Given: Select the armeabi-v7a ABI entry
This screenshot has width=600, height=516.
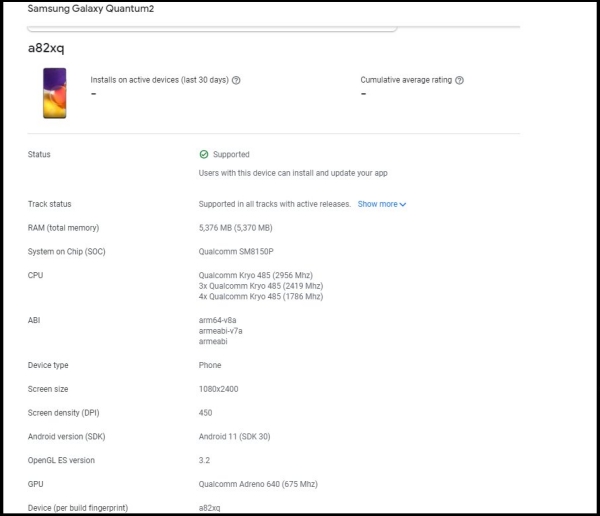Looking at the screenshot, I should click(220, 331).
